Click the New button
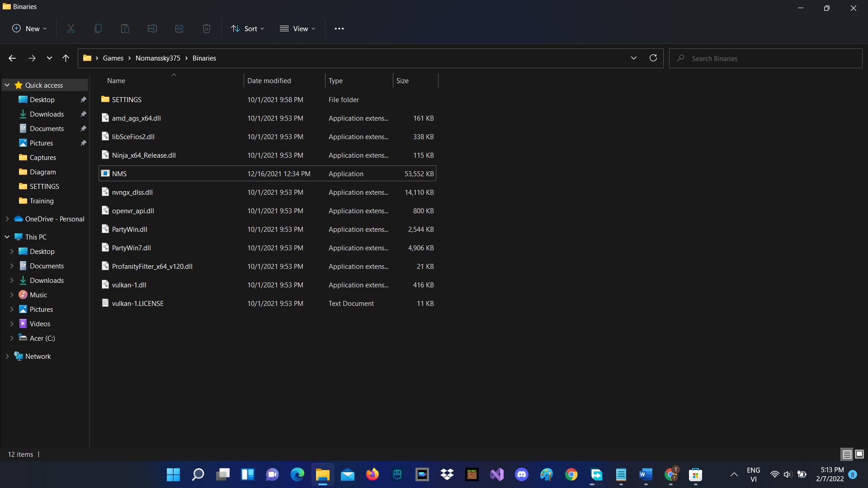Image resolution: width=868 pixels, height=488 pixels. pyautogui.click(x=29, y=28)
